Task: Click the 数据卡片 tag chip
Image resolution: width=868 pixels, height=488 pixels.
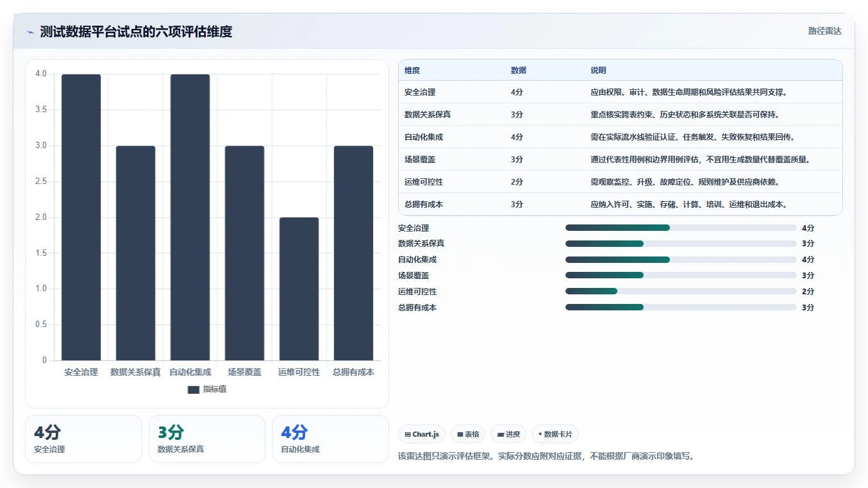Action: click(x=555, y=434)
